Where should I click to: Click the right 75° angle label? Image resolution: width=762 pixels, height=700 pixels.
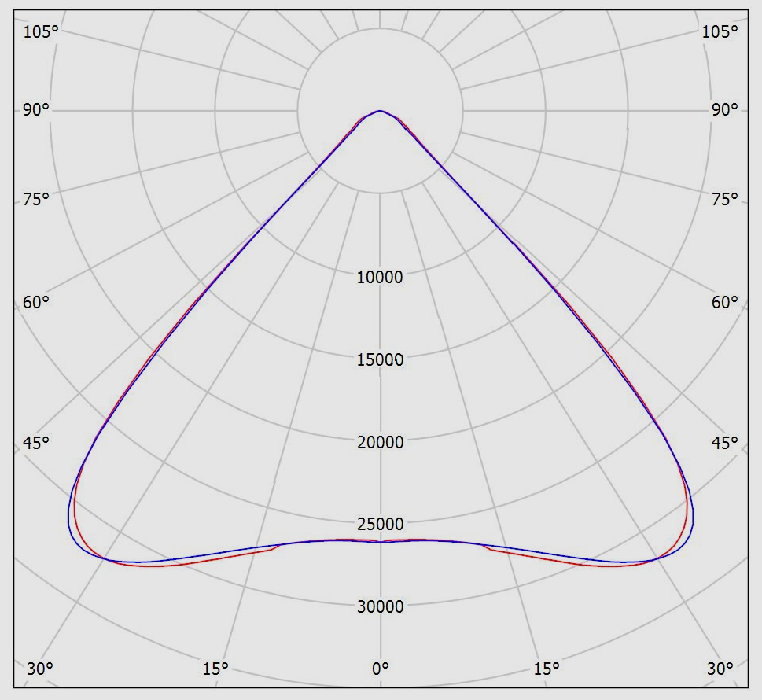click(724, 199)
